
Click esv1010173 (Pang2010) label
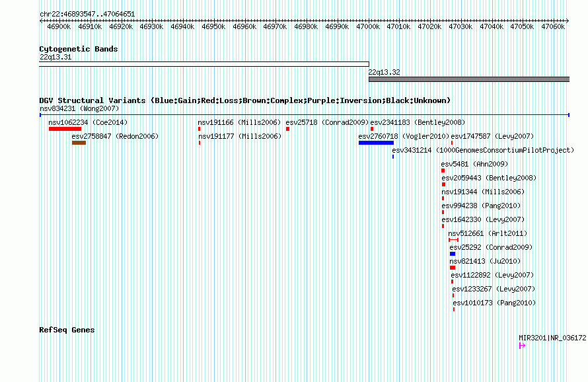pos(494,303)
